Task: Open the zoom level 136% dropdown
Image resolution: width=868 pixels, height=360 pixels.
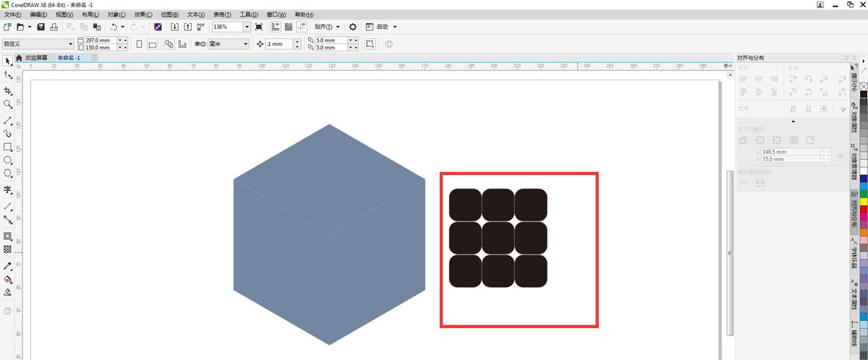Action: [x=247, y=27]
